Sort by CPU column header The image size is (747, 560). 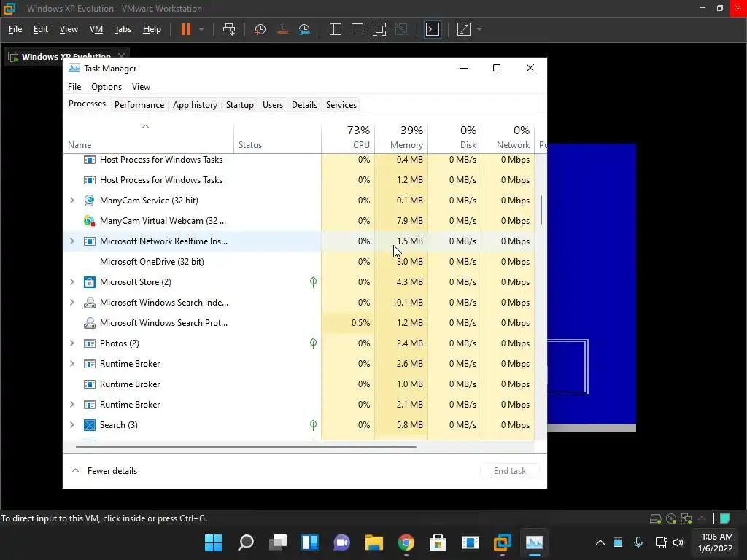[x=348, y=137]
